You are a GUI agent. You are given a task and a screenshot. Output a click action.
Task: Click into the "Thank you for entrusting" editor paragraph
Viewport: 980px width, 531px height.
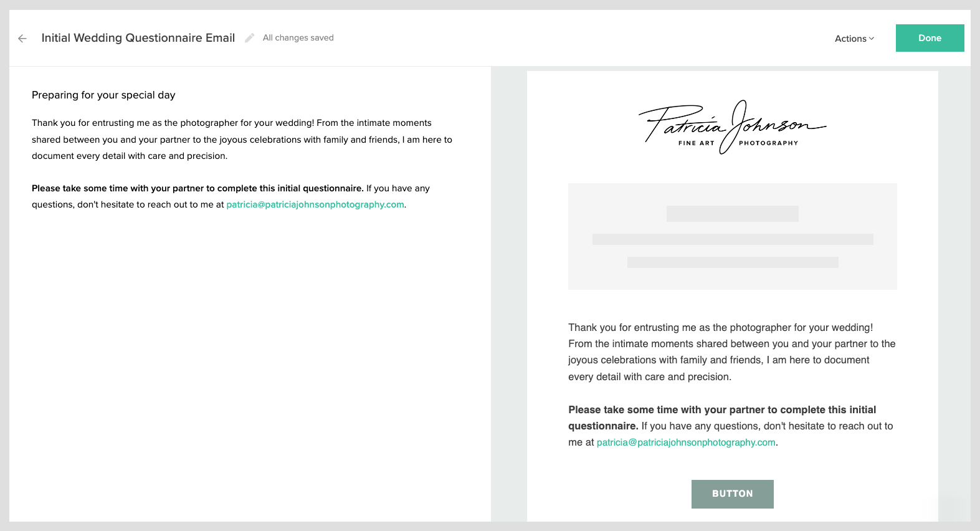(242, 140)
